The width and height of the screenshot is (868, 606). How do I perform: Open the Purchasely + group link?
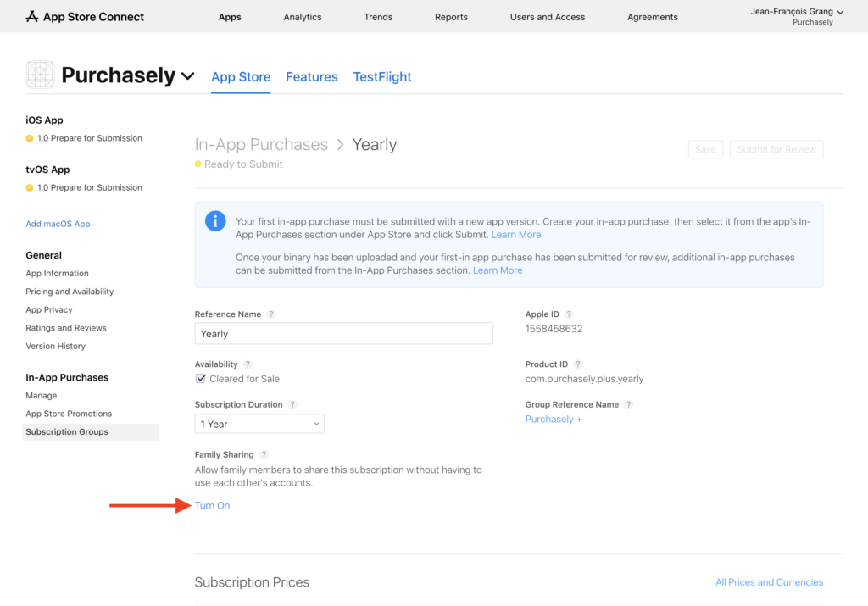pos(553,419)
